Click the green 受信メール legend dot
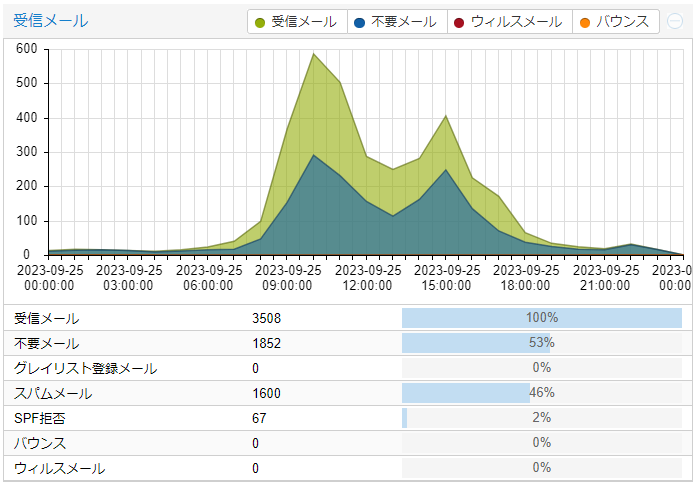Image resolution: width=696 pixels, height=486 pixels. pos(260,23)
